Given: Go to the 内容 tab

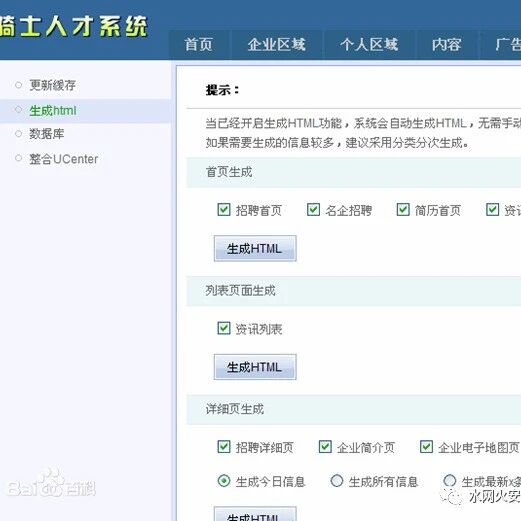Looking at the screenshot, I should pyautogui.click(x=447, y=45).
